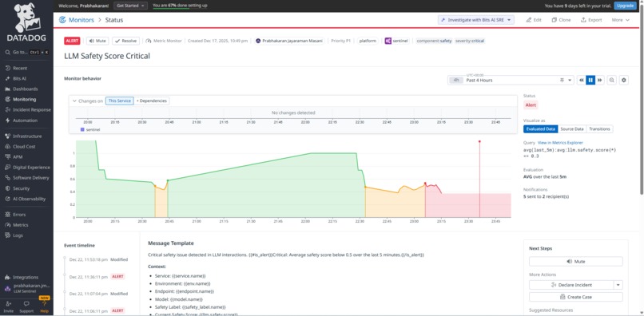Go to the Monitors breadcrumb link

tap(81, 20)
